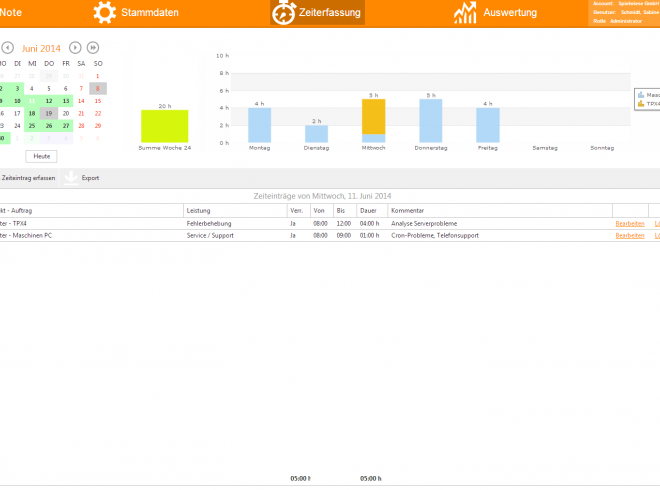Select June 19 in the calendar
The width and height of the screenshot is (660, 490).
click(x=49, y=113)
